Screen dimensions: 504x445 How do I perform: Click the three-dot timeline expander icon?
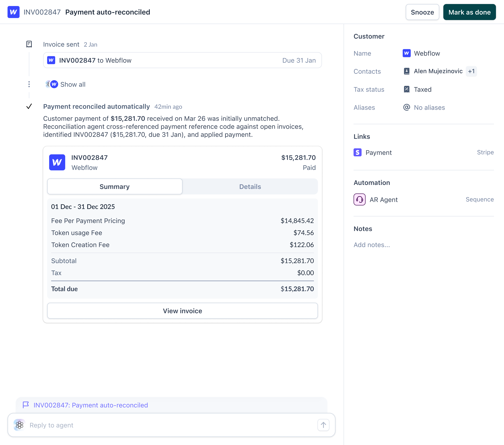pyautogui.click(x=29, y=84)
